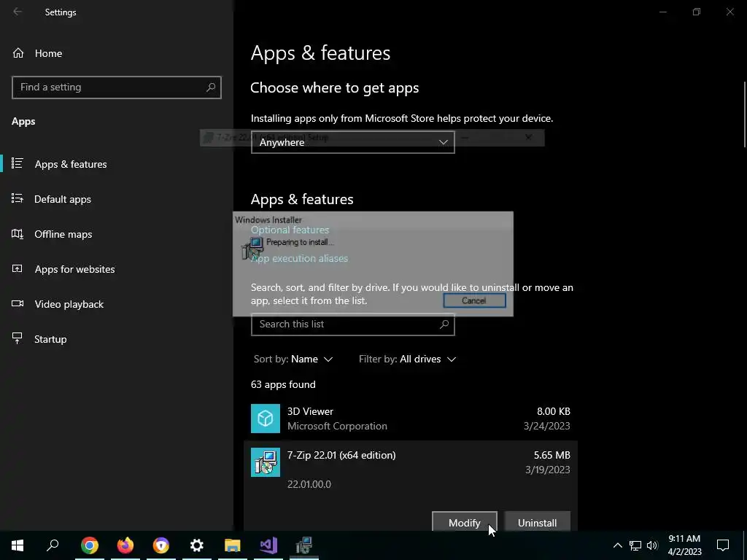Open the notification action center
747x560 pixels.
tap(723, 545)
